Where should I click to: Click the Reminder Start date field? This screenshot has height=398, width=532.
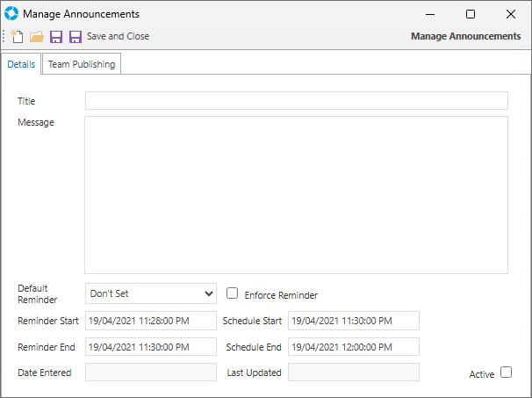click(x=151, y=321)
